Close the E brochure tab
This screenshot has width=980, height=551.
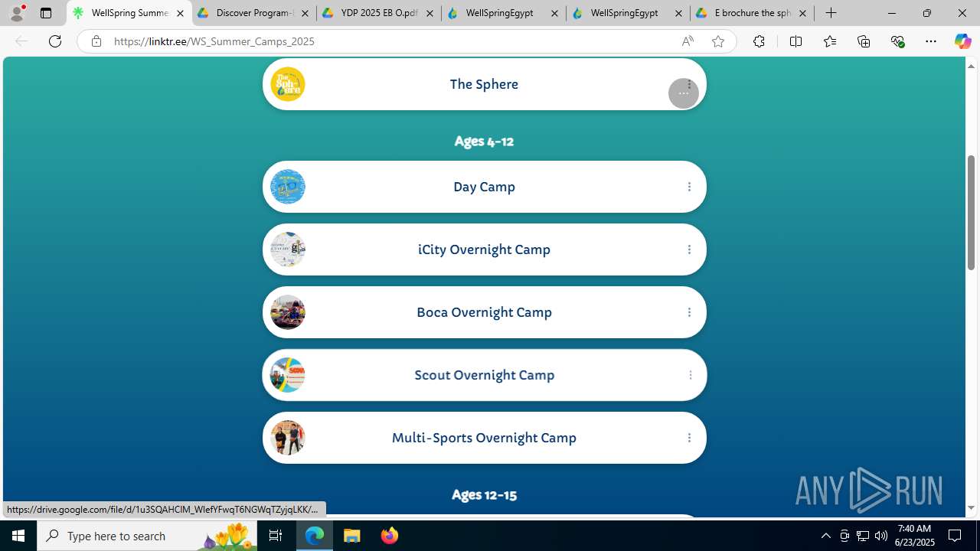point(802,13)
